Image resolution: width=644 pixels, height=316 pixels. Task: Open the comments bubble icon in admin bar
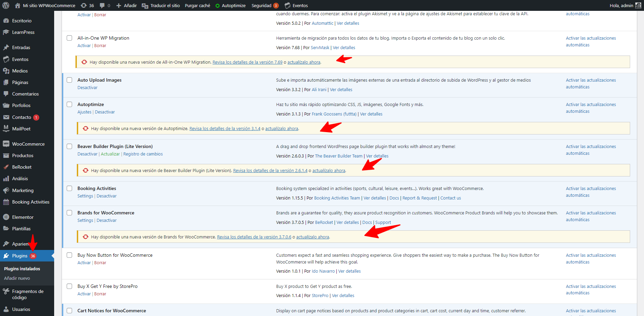[x=102, y=5]
